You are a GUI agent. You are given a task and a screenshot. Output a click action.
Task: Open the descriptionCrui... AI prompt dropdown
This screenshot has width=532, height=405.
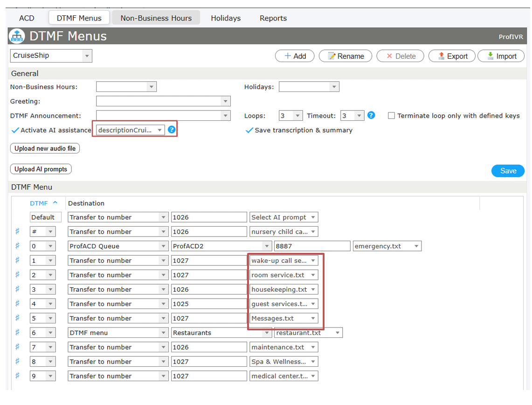click(130, 130)
